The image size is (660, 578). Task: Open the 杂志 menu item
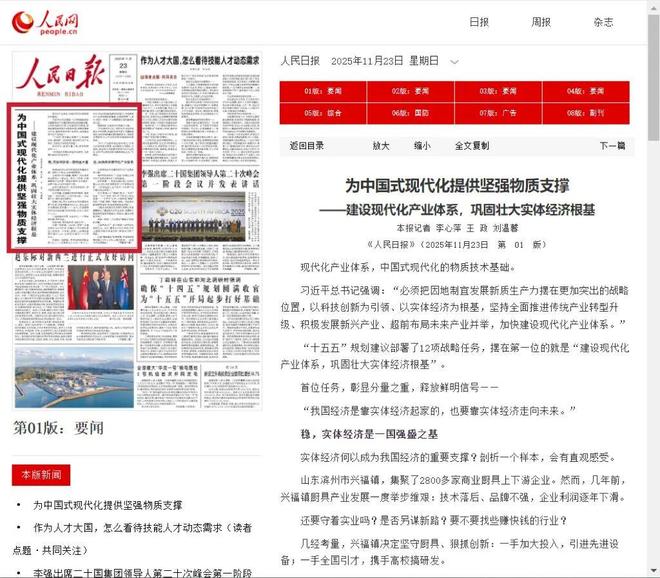click(603, 22)
